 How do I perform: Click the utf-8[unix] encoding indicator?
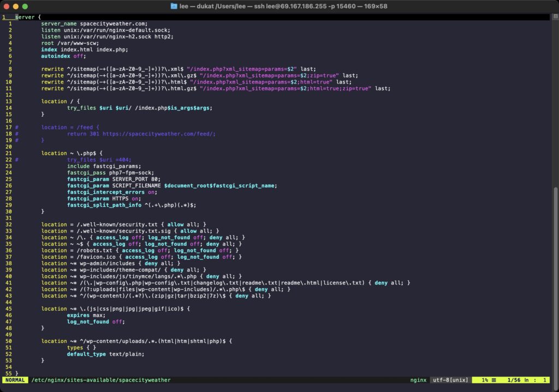(x=451, y=380)
